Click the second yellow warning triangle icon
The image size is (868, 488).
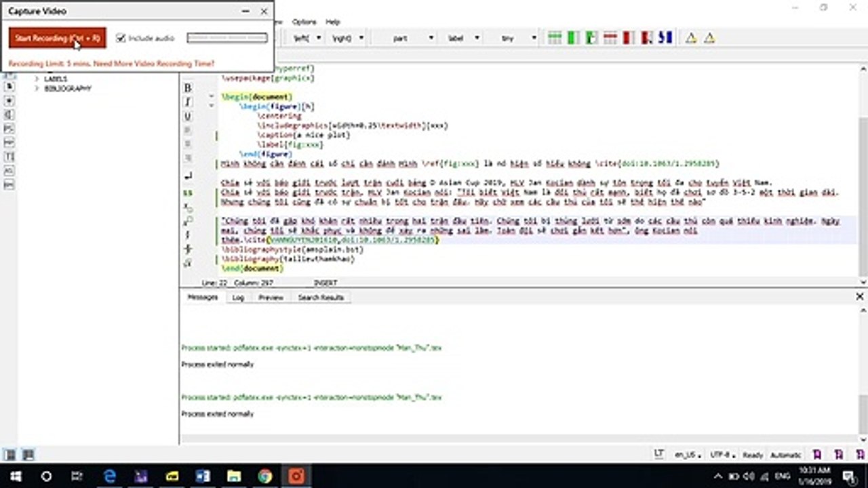709,38
